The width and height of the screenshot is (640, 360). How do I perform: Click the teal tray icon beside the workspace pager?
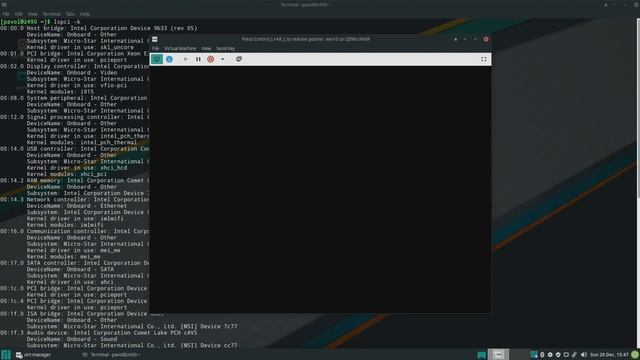coord(482,355)
